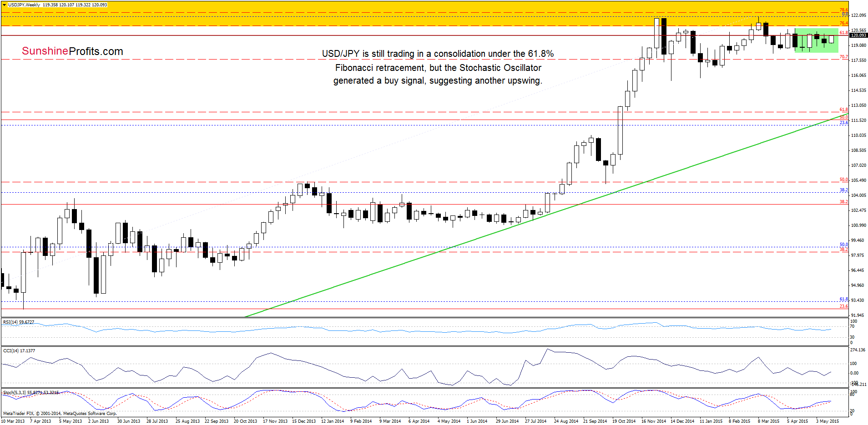Click the small arrow beside USDJPY,Weekly title
Image resolution: width=868 pixels, height=425 pixels.
(x=5, y=5)
